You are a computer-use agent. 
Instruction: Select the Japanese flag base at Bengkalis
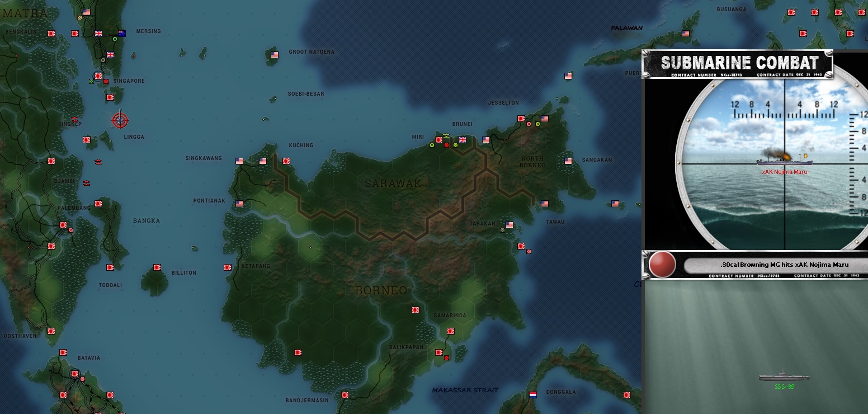point(51,34)
